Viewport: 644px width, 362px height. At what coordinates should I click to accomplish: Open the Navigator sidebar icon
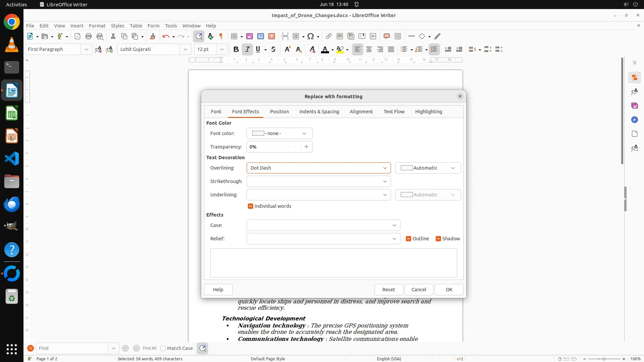pos(634,120)
